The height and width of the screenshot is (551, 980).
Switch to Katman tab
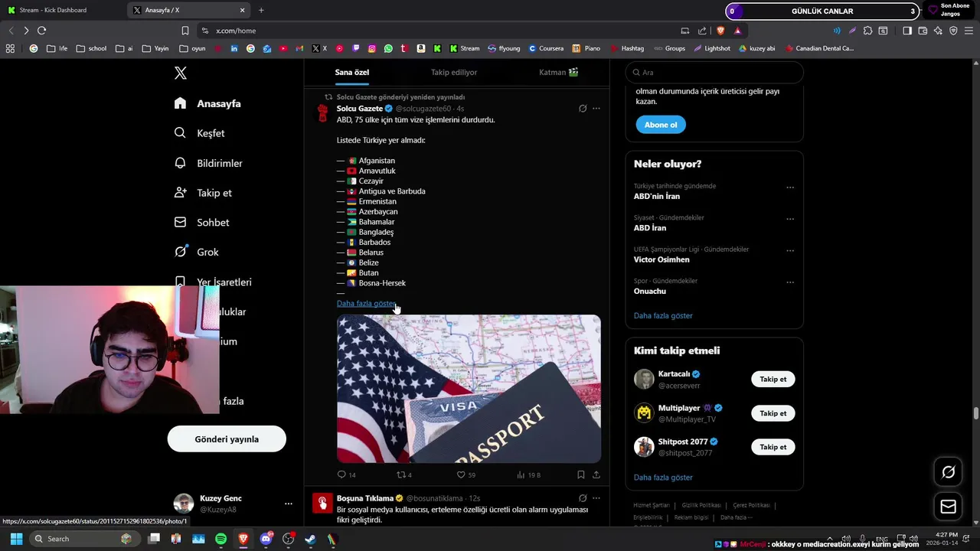[x=558, y=72]
